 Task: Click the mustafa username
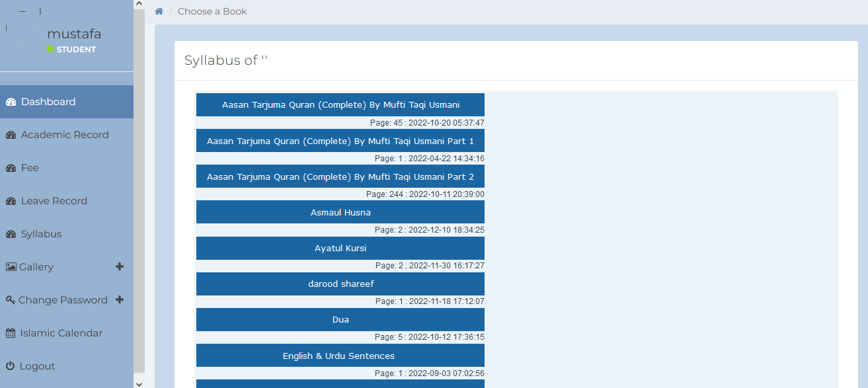(x=74, y=34)
